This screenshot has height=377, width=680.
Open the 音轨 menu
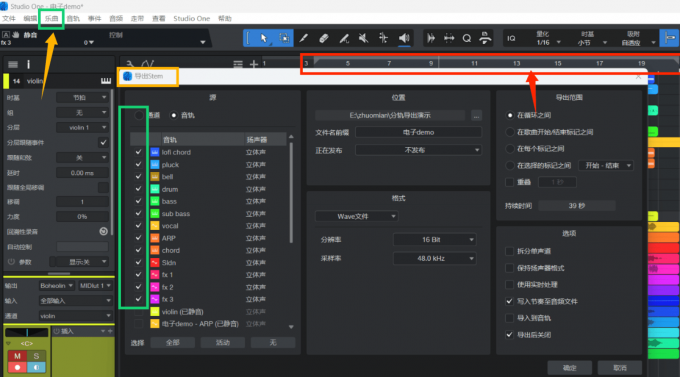click(x=73, y=19)
